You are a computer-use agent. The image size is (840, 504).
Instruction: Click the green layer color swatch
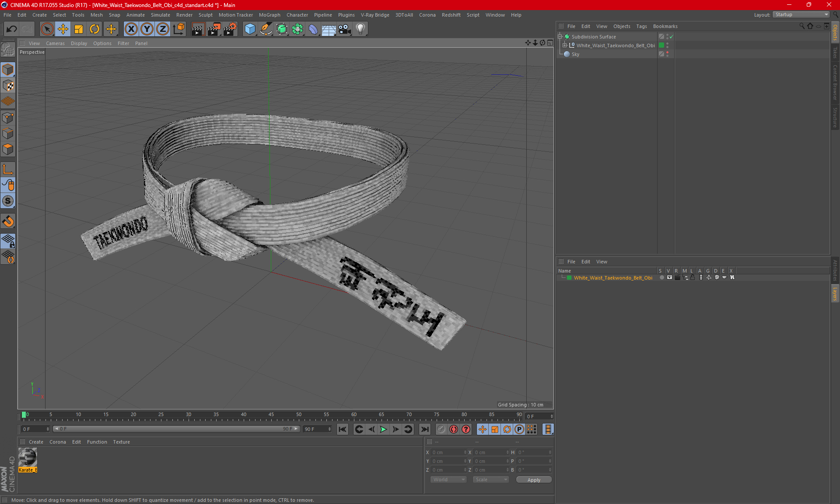click(569, 278)
